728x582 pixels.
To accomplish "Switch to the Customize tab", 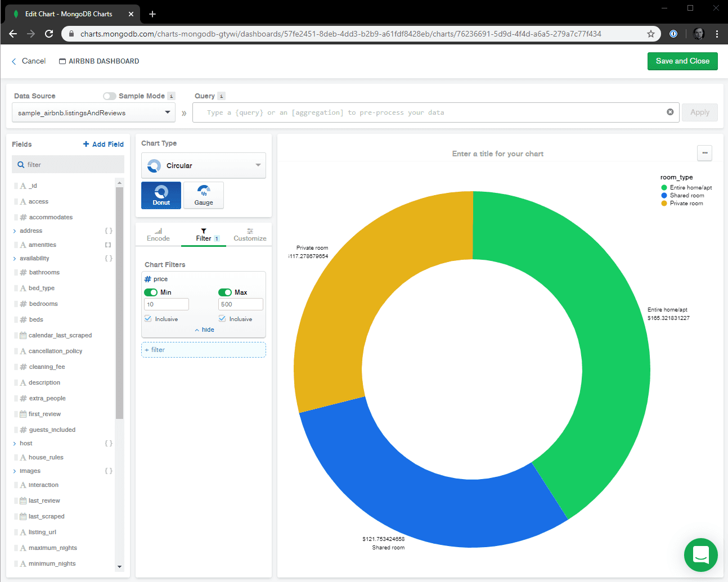I will coord(250,235).
